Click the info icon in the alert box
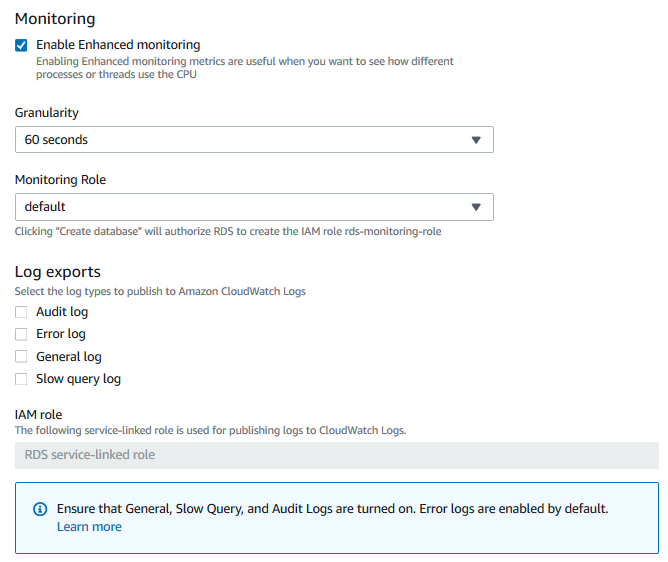 tap(40, 509)
